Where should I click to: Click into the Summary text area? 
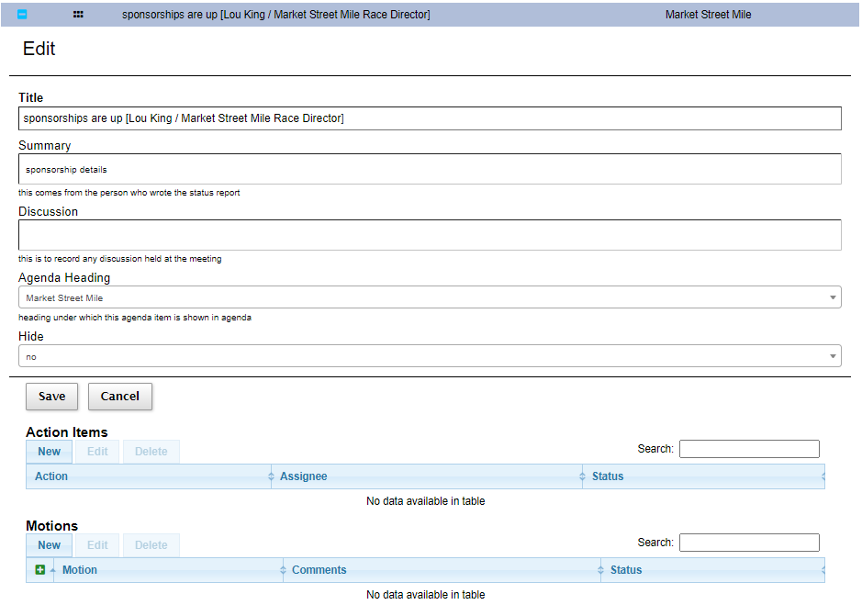[x=430, y=170]
